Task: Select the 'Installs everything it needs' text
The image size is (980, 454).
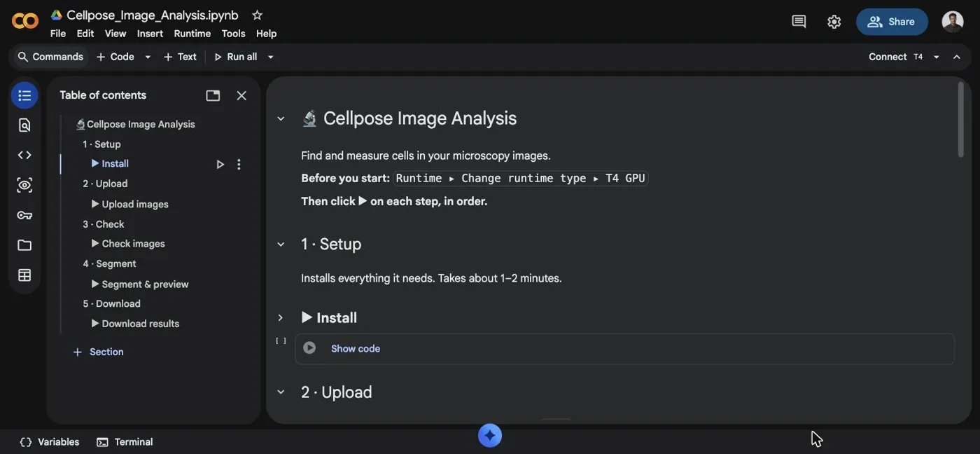Action: pyautogui.click(x=431, y=278)
